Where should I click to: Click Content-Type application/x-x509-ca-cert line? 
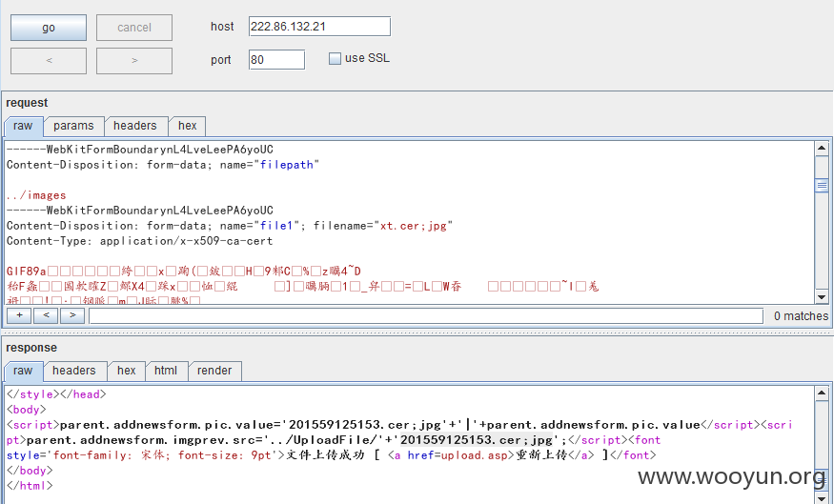point(139,241)
